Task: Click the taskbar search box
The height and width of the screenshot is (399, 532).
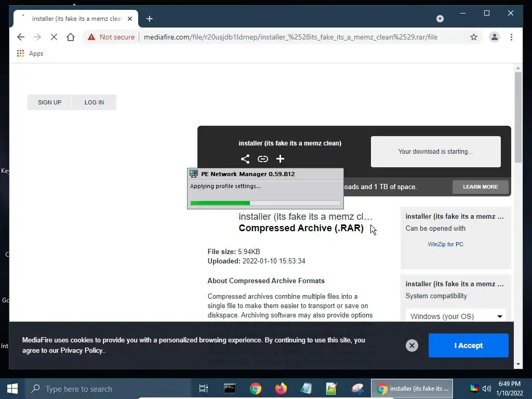Action: tap(109, 389)
